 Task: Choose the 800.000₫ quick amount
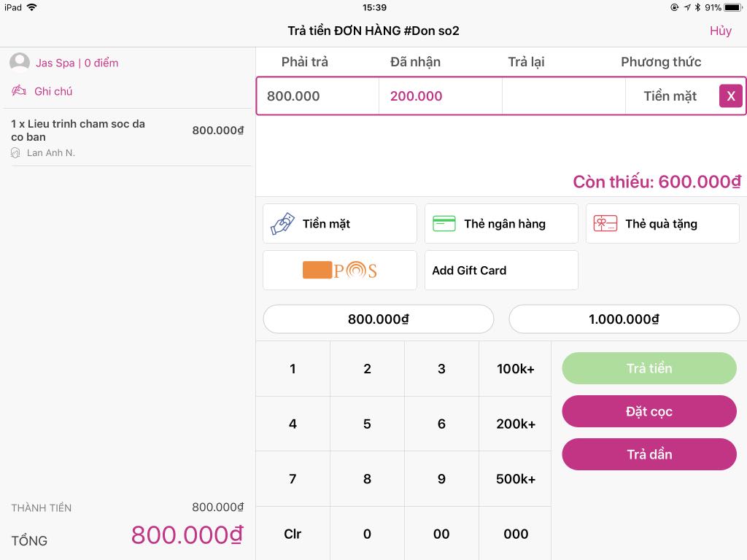tap(378, 319)
